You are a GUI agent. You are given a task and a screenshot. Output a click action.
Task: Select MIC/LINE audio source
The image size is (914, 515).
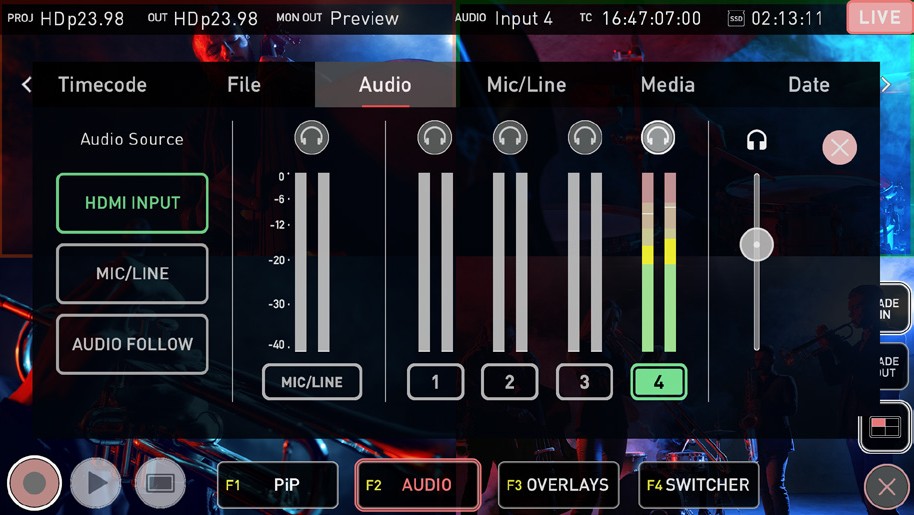tap(132, 273)
